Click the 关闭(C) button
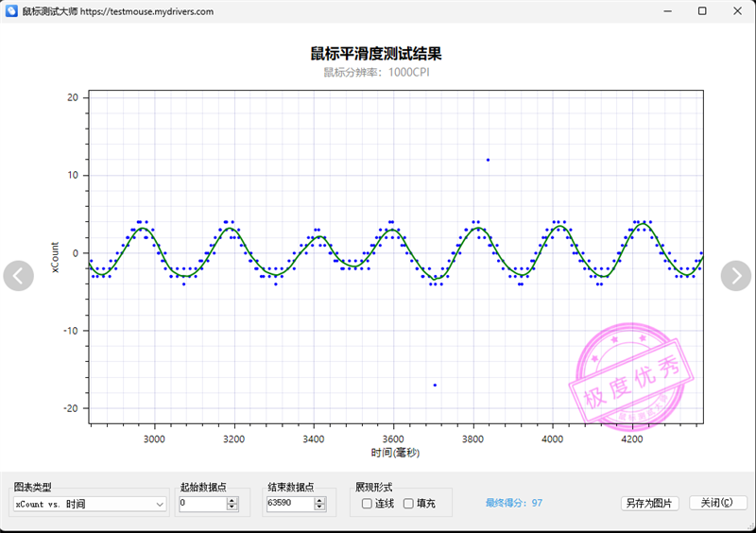The image size is (756, 533). (717, 504)
